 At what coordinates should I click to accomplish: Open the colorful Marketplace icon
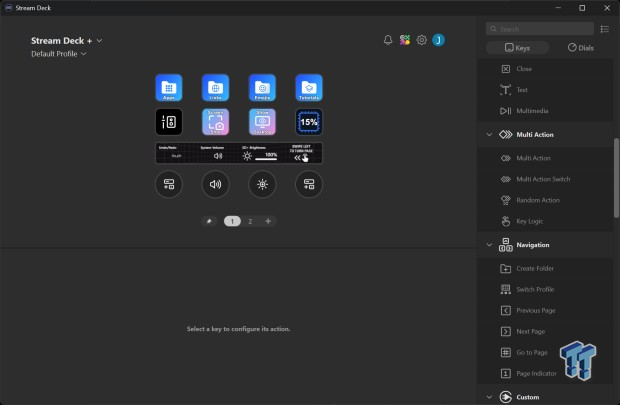405,40
